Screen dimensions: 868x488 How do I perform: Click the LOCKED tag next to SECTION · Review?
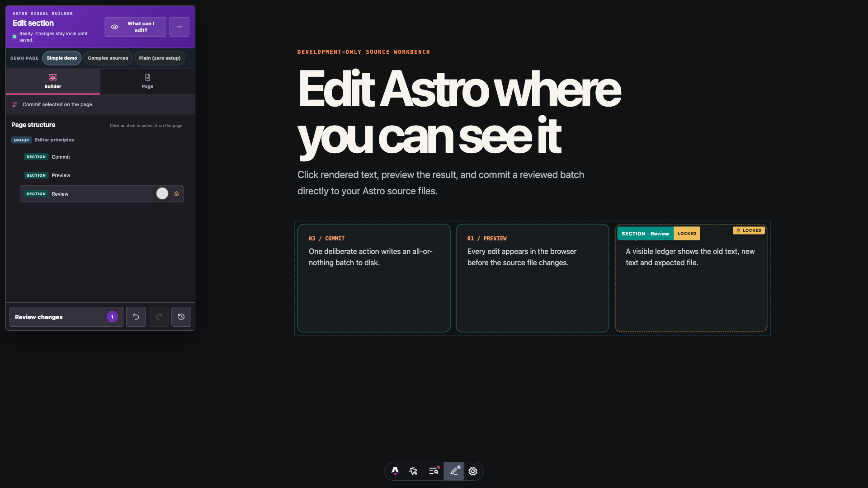(x=687, y=234)
